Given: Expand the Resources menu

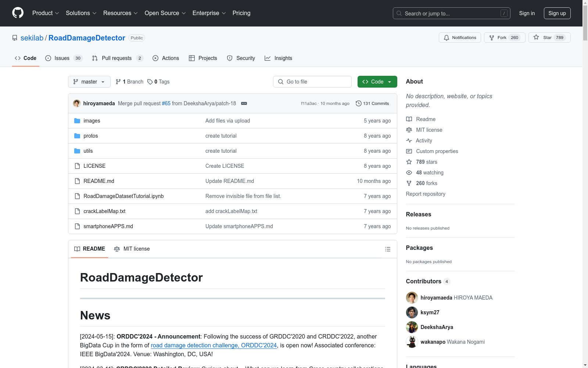Looking at the screenshot, I should (121, 13).
